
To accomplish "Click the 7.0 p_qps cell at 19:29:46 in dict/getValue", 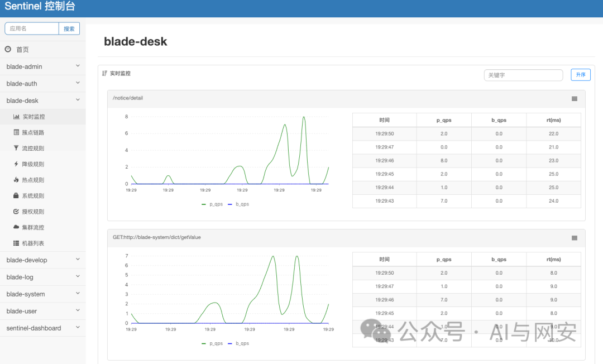I will [x=444, y=300].
